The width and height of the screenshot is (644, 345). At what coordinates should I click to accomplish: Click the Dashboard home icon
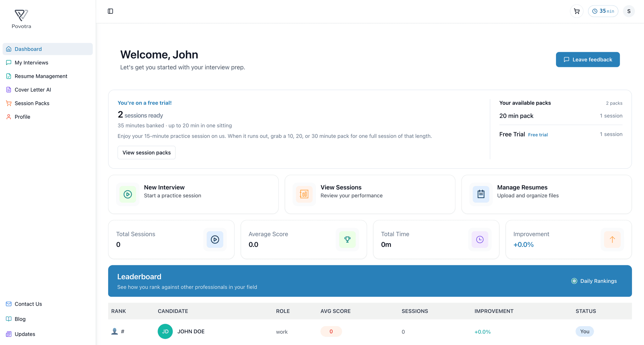coord(9,49)
